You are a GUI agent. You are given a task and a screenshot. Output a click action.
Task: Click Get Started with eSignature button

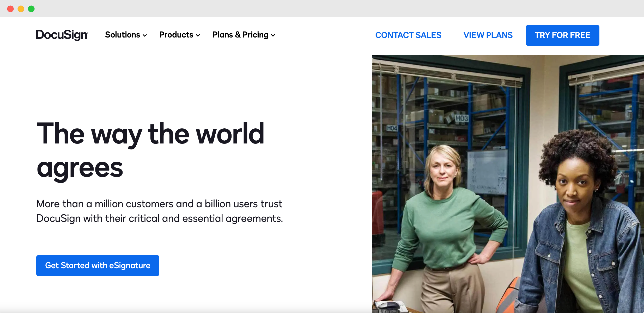tap(98, 266)
